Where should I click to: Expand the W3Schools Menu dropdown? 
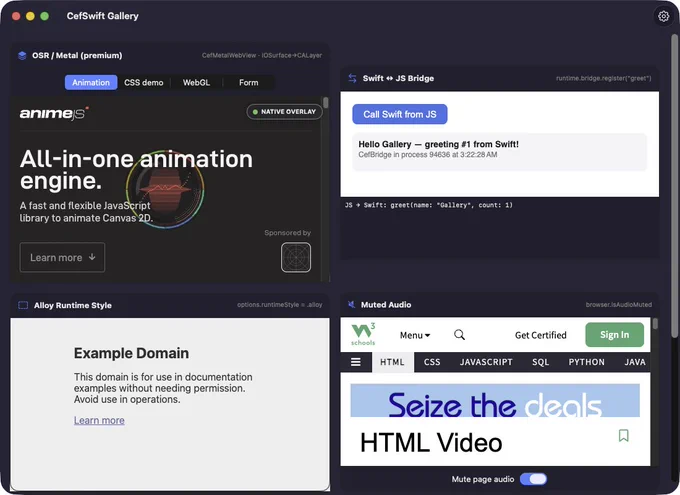415,335
